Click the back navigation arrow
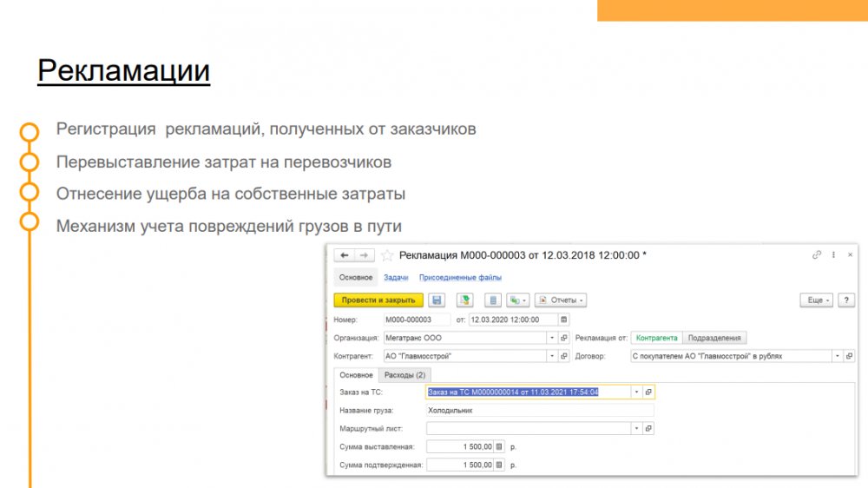 pyautogui.click(x=344, y=255)
